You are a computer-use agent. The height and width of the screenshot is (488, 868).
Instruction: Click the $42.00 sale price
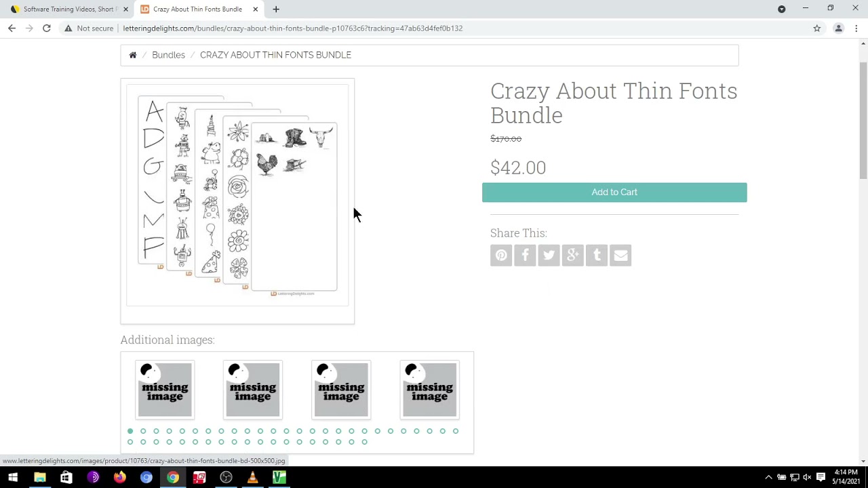518,167
